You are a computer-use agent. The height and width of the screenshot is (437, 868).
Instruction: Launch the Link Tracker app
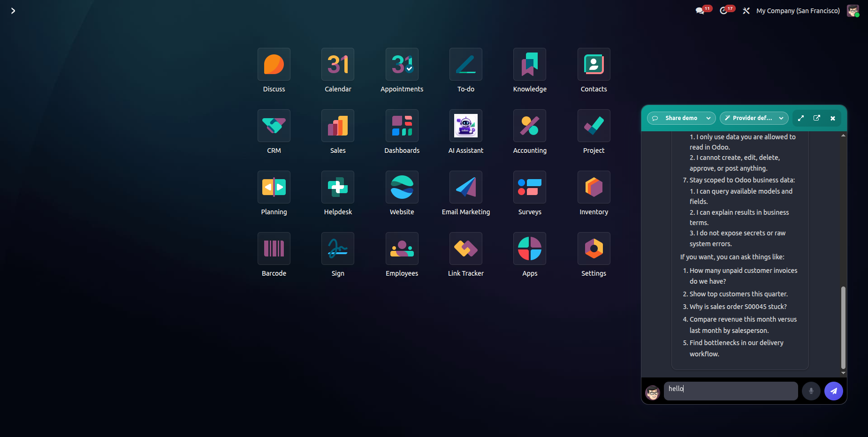pos(466,249)
